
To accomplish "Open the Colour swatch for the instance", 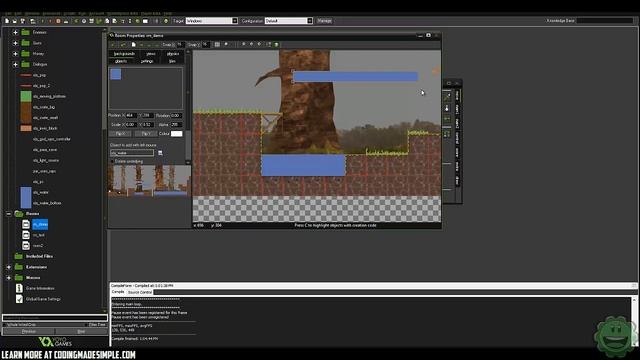I will [176, 134].
